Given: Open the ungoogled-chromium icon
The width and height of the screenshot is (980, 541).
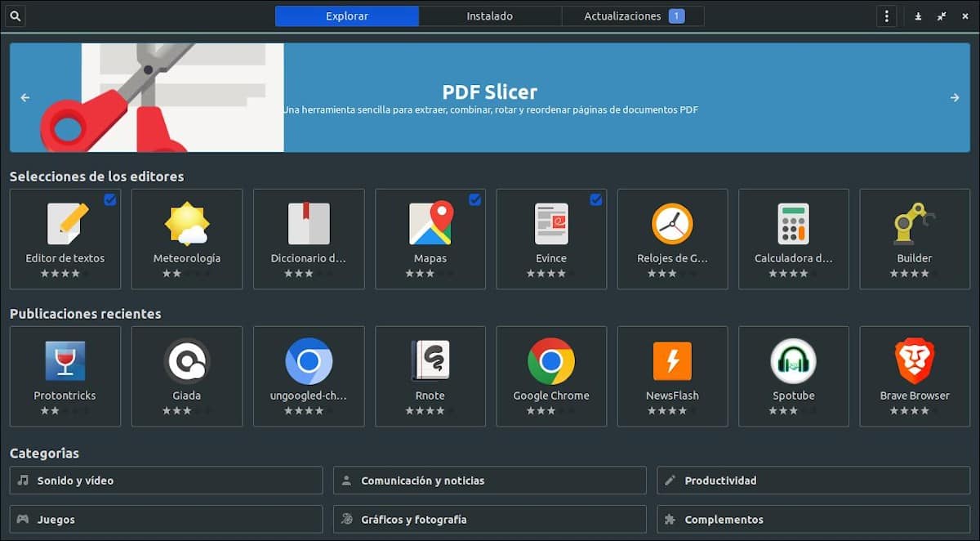Looking at the screenshot, I should (x=309, y=360).
